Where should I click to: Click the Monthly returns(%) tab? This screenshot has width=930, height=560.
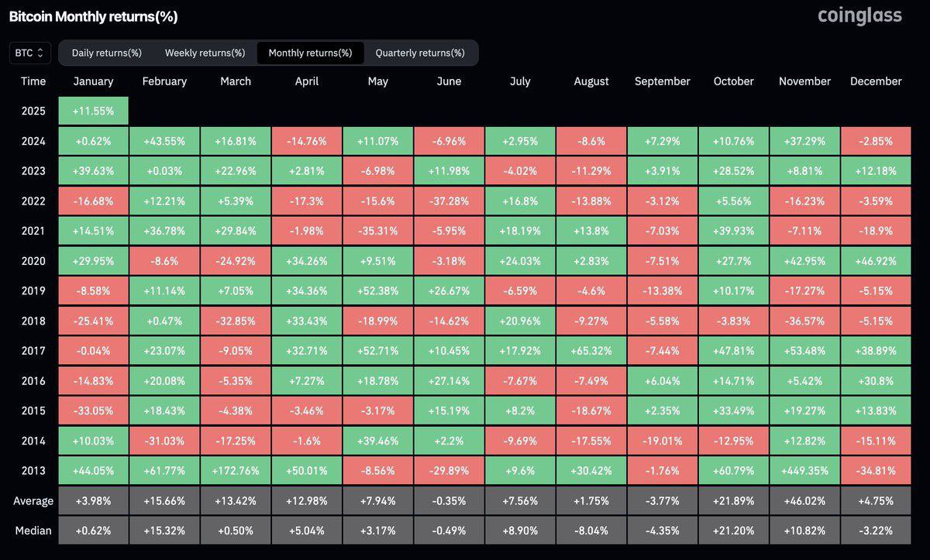tap(309, 53)
